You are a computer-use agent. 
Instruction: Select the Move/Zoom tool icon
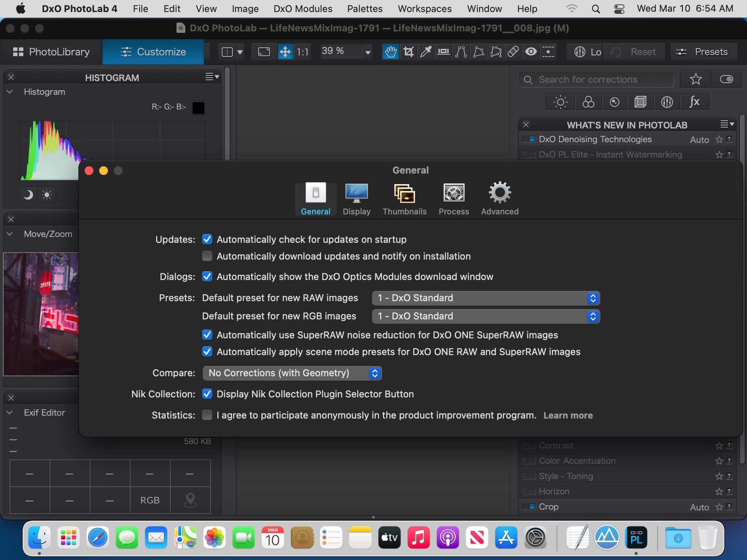285,51
